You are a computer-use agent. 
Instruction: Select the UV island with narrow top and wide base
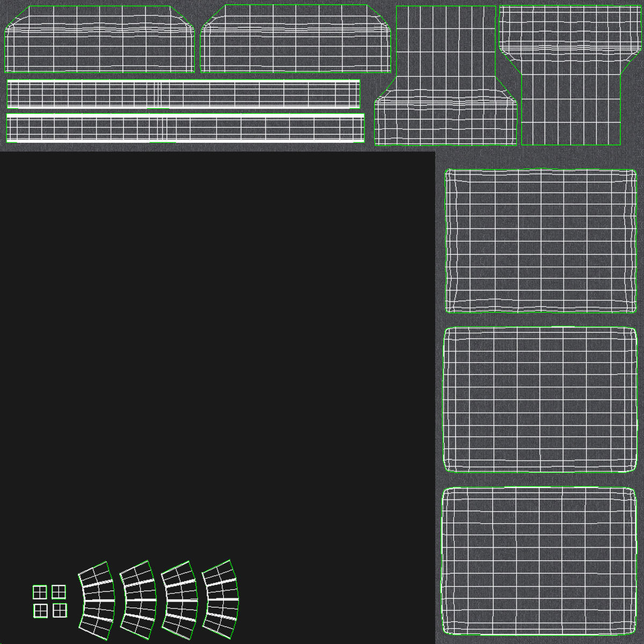coord(445,76)
